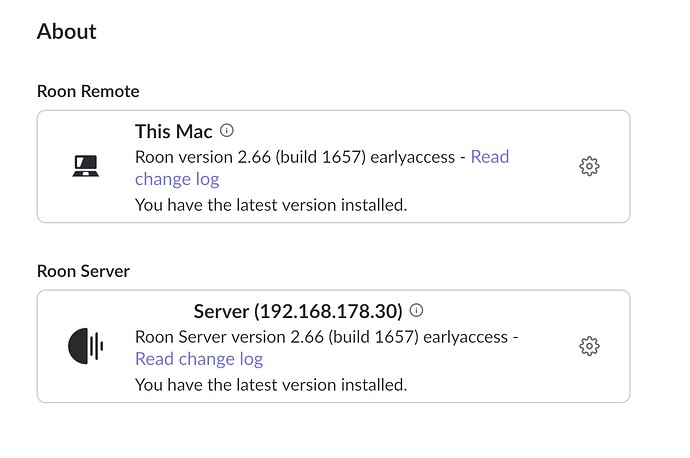Click the This Mac title
This screenshot has width=690, height=458.
click(x=174, y=131)
